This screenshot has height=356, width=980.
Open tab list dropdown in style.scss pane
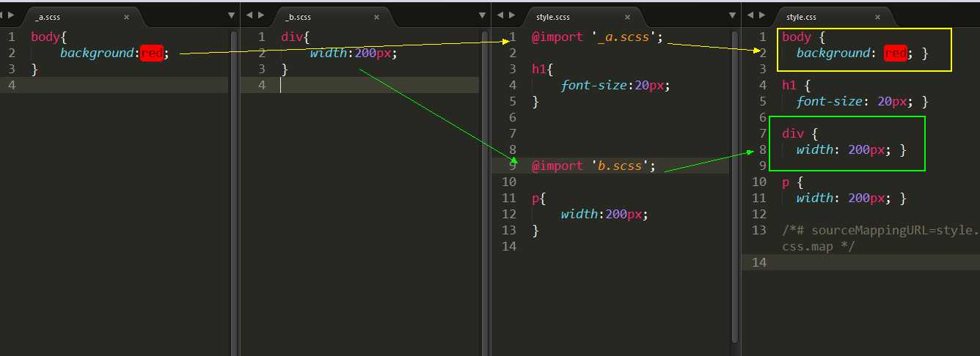tap(733, 15)
